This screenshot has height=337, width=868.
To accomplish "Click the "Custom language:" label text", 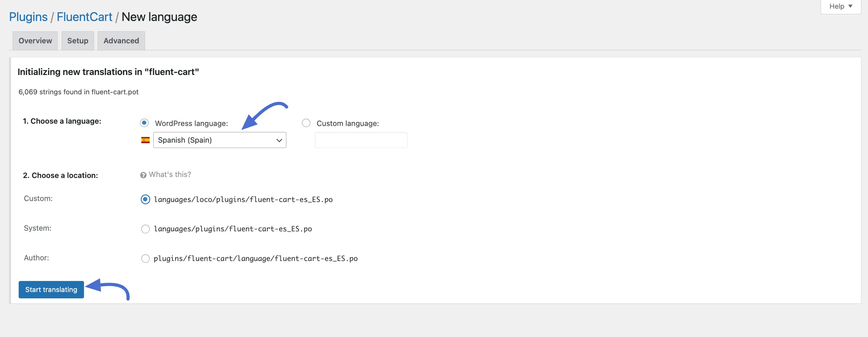I will [x=347, y=123].
